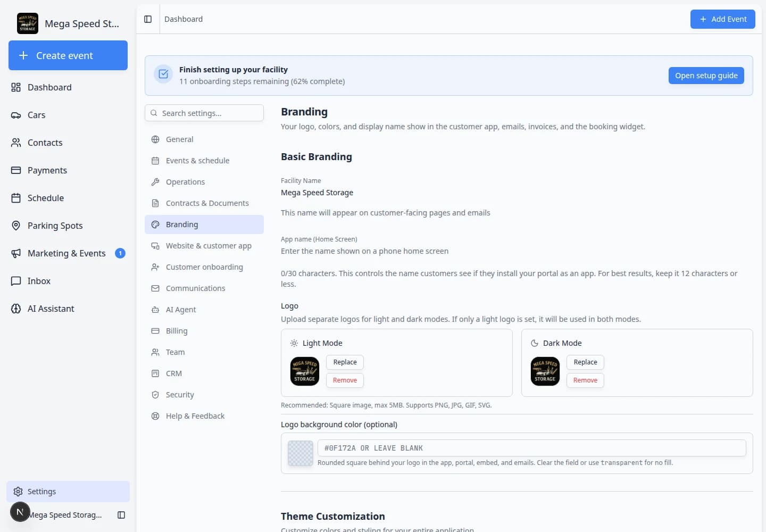Click the Search settings field
Viewport: 766px width, 532px height.
[204, 113]
